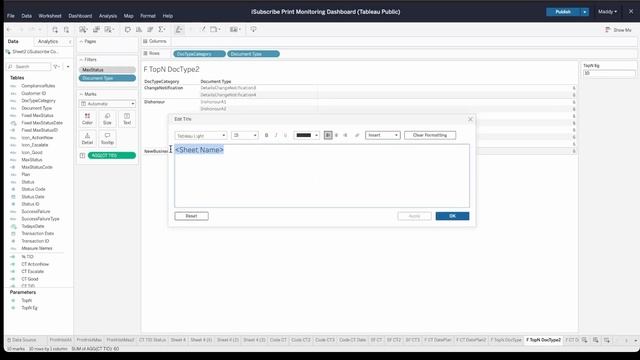640x360 pixels.
Task: Select center text alignment in Edit Title
Action: (x=336, y=135)
